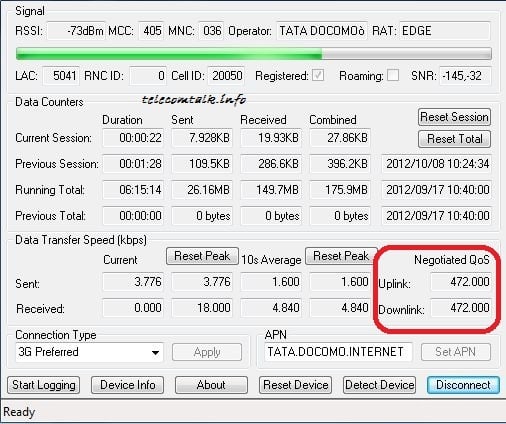This screenshot has height=424, width=506.
Task: Click Running Total received 149.7MB
Action: (x=271, y=190)
